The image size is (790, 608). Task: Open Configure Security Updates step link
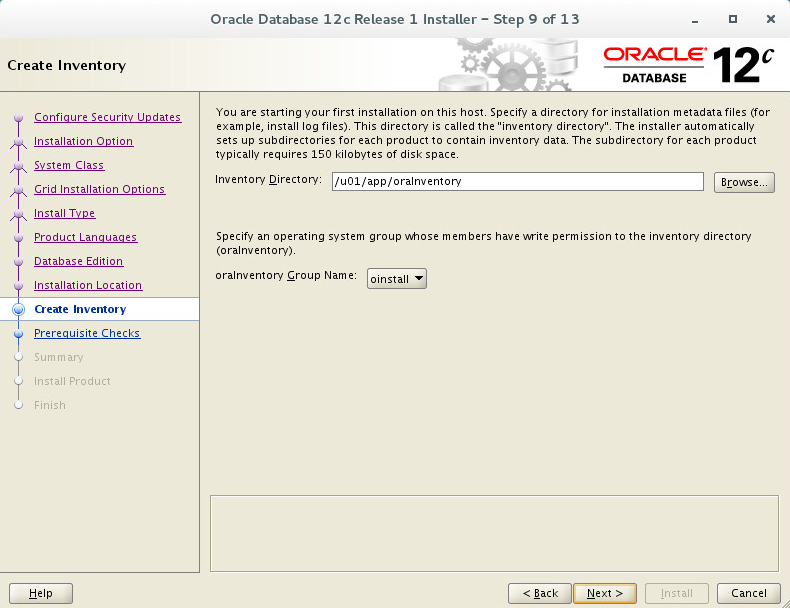[107, 117]
